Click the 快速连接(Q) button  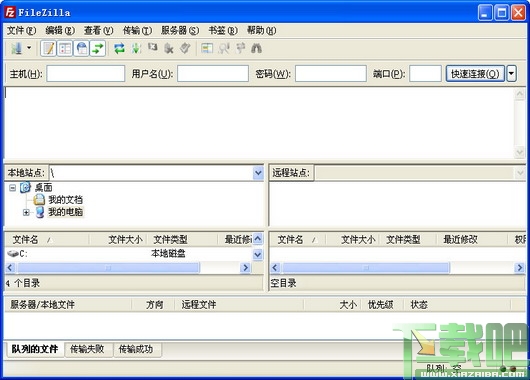[475, 74]
